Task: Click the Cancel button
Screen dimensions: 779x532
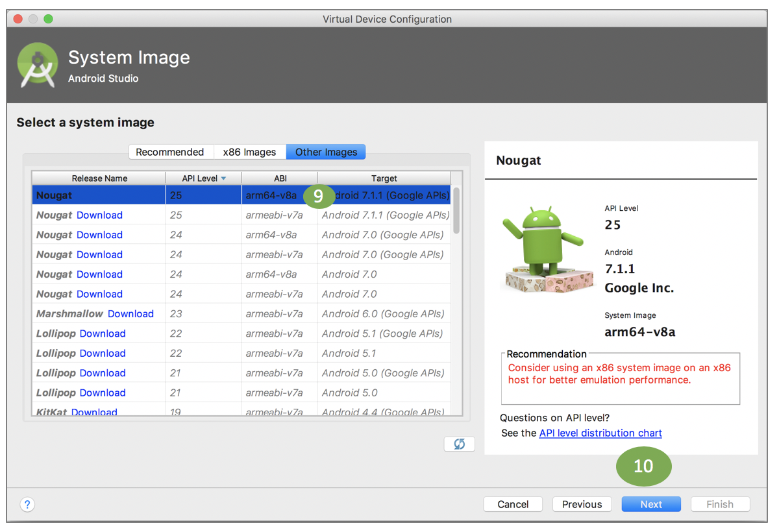Action: (x=513, y=504)
